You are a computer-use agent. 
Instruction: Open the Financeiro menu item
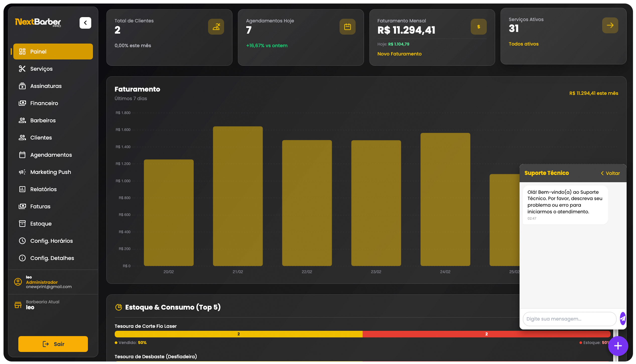coord(44,103)
